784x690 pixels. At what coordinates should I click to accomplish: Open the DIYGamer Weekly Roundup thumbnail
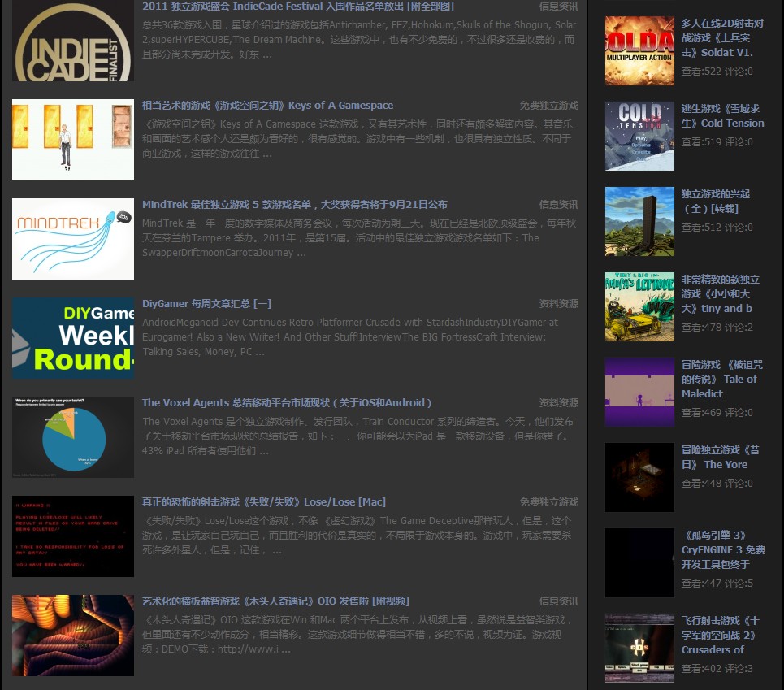(x=73, y=338)
